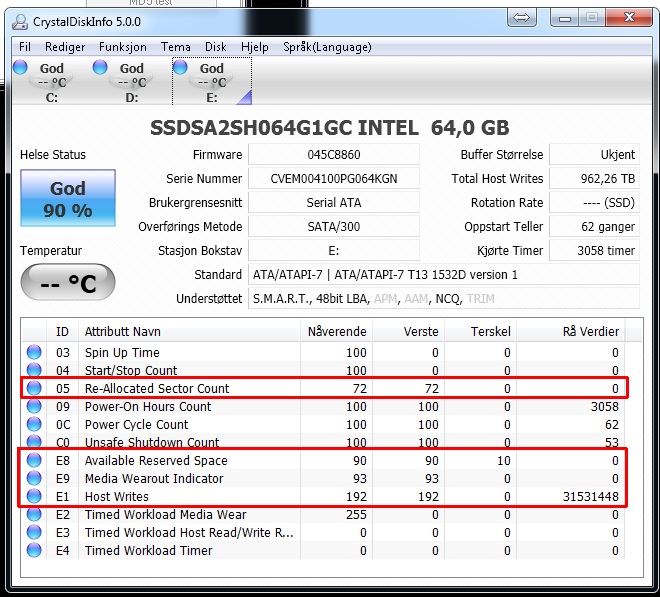
Task: Click status orb of Re-Allocated Sector Count row
Action: pos(34,388)
